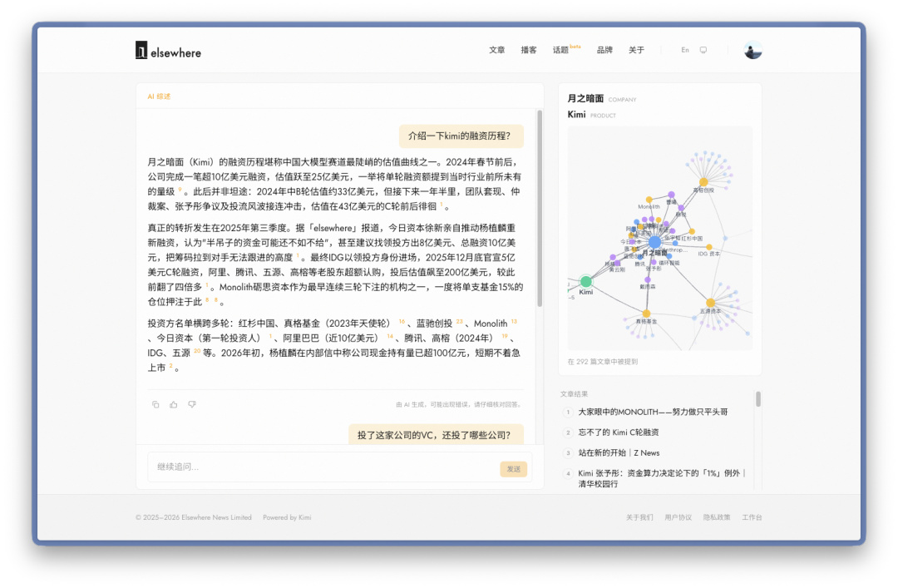Click the 在 292 篇文章中被提到 text
The width and height of the screenshot is (898, 588).
(x=602, y=362)
